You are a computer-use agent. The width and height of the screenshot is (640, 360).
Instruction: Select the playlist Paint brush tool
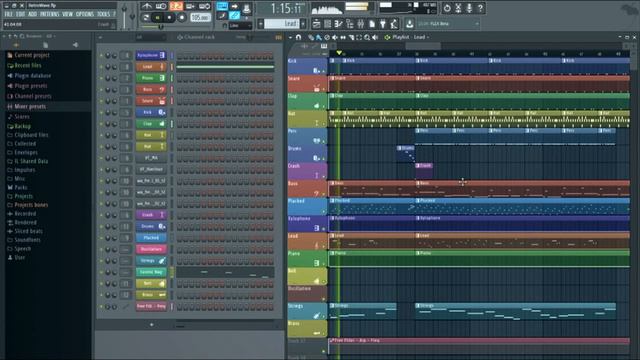pos(318,37)
